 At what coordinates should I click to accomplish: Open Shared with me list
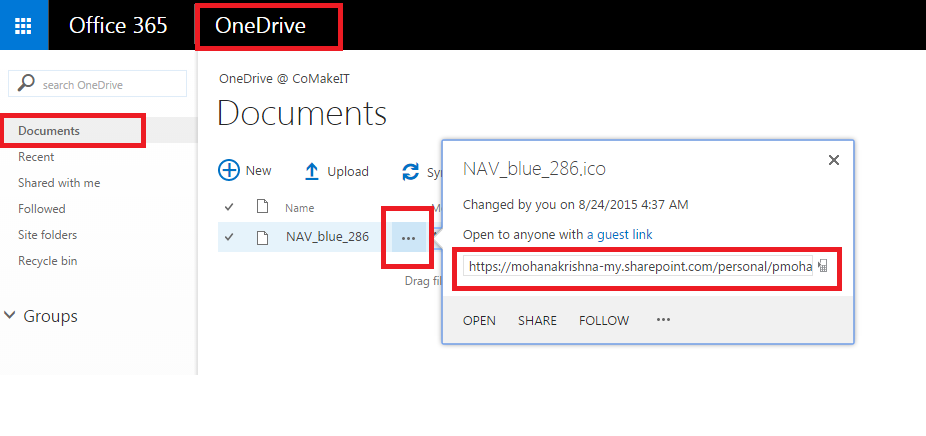pos(59,183)
